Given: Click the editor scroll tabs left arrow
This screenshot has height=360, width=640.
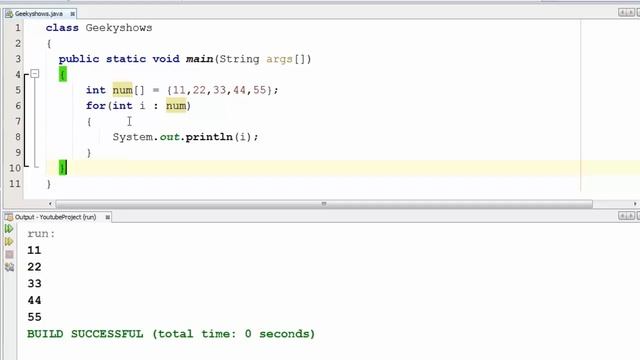Looking at the screenshot, I should point(622,13).
